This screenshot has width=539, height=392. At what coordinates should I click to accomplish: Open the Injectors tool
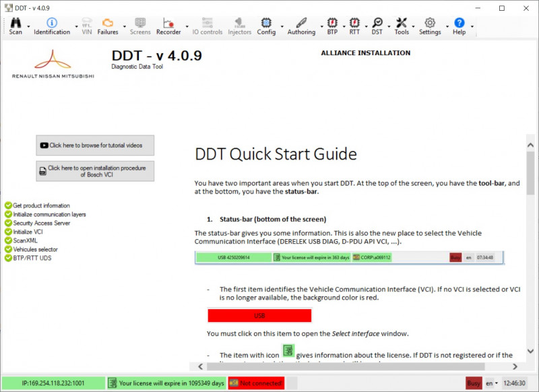click(240, 26)
